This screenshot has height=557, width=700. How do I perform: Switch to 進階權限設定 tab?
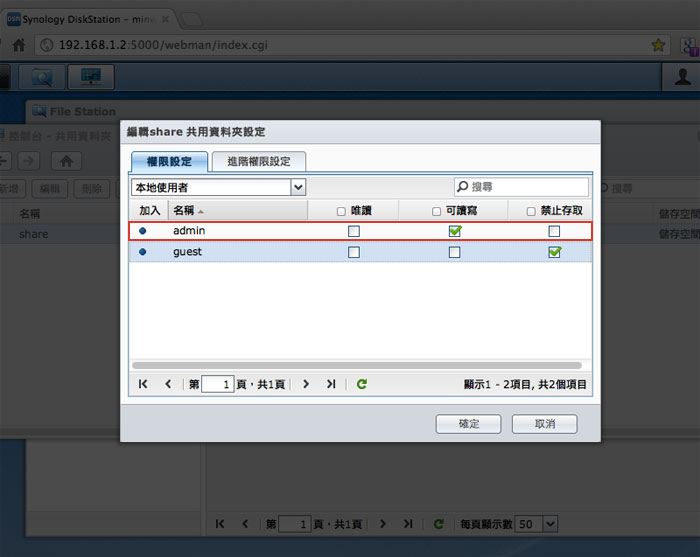[259, 162]
